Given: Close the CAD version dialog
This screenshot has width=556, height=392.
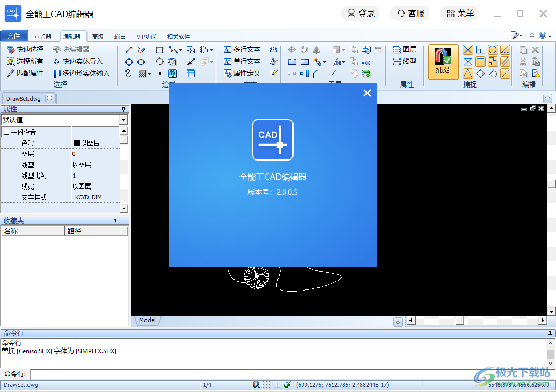Looking at the screenshot, I should pos(367,93).
